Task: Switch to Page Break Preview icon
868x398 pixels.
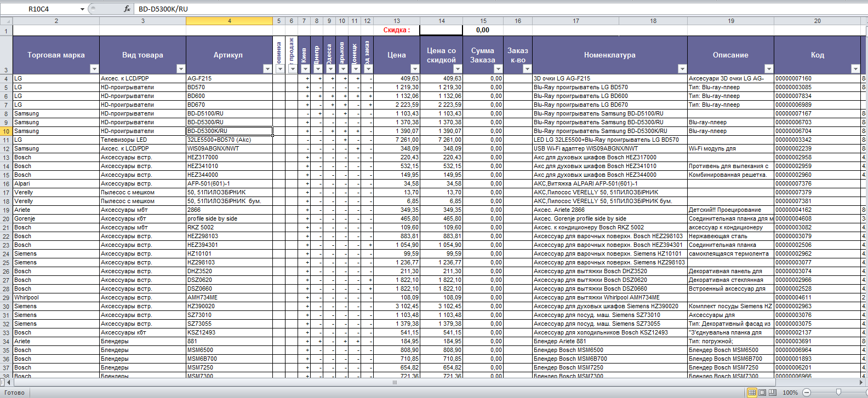Action: coord(772,393)
